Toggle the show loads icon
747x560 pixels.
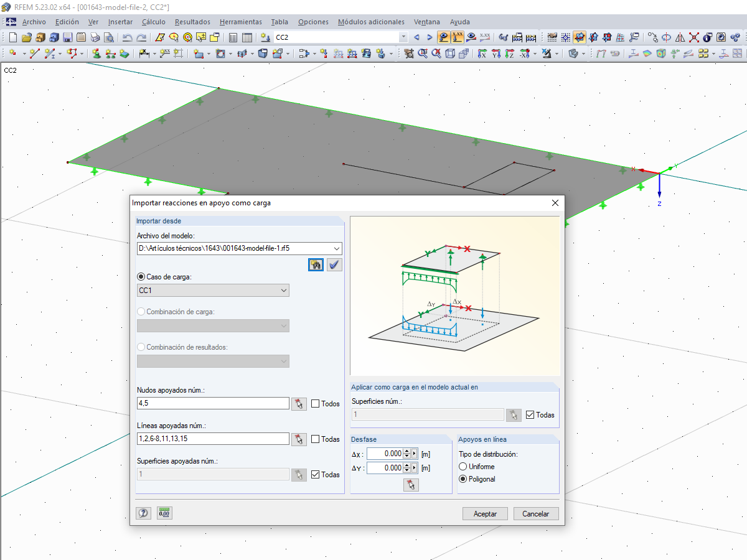tap(444, 37)
